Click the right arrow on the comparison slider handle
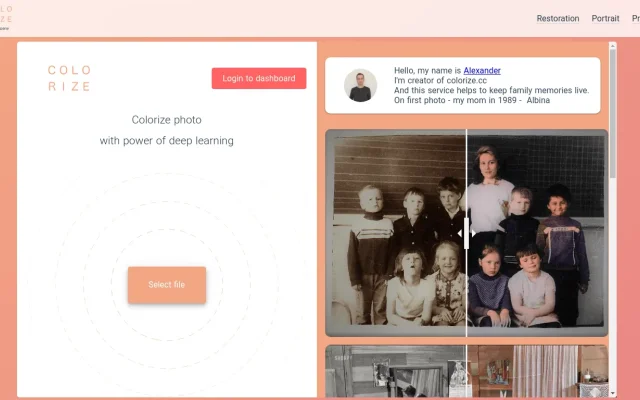Image resolution: width=640 pixels, height=400 pixels. coord(473,233)
